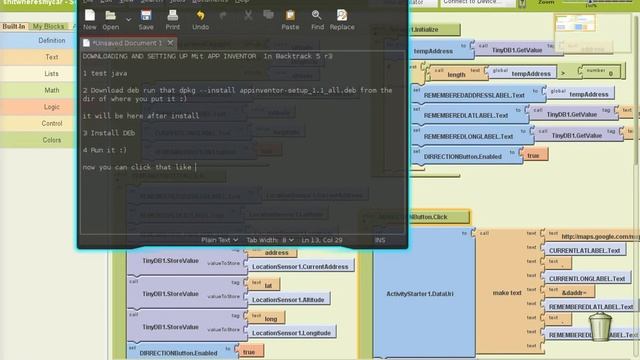Click the Cut scissors icon in toolbar
The height and width of the screenshot is (360, 640).
(248, 16)
